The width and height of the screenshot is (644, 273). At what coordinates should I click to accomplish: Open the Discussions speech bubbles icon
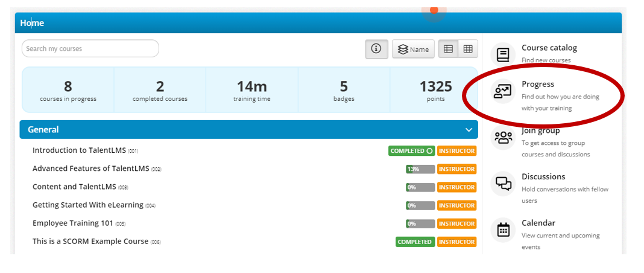pos(503,184)
